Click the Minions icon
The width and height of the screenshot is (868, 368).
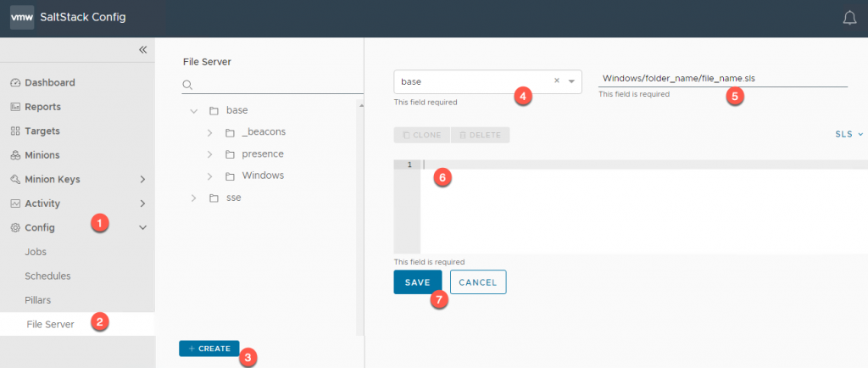pos(15,155)
